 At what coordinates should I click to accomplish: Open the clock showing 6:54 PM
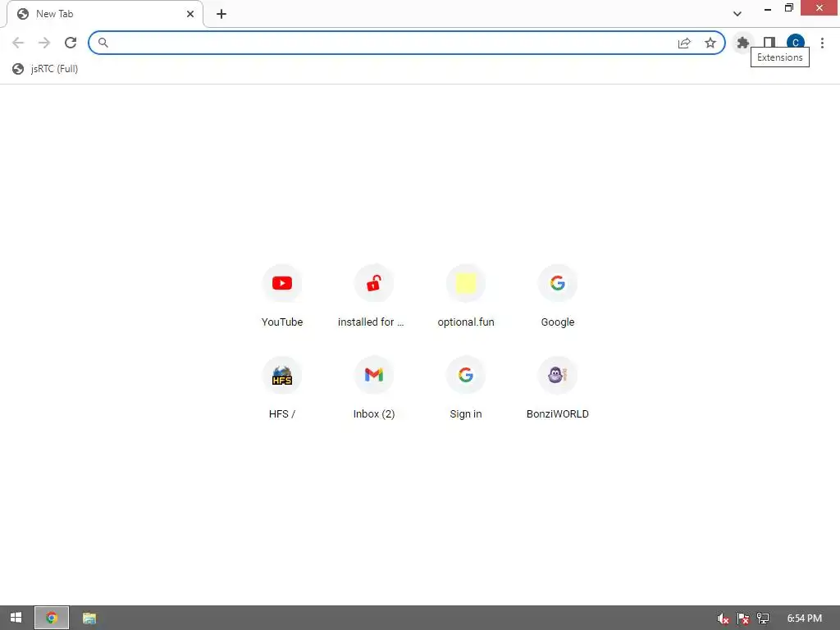coord(804,619)
